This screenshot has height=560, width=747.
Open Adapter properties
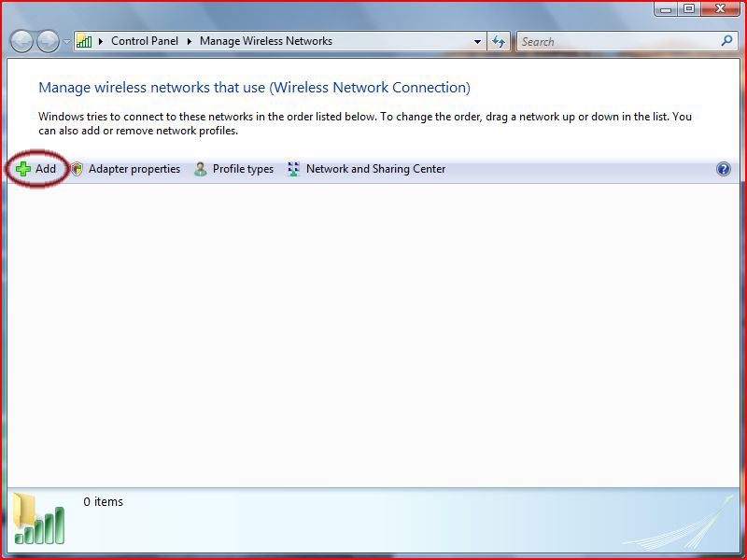click(134, 169)
